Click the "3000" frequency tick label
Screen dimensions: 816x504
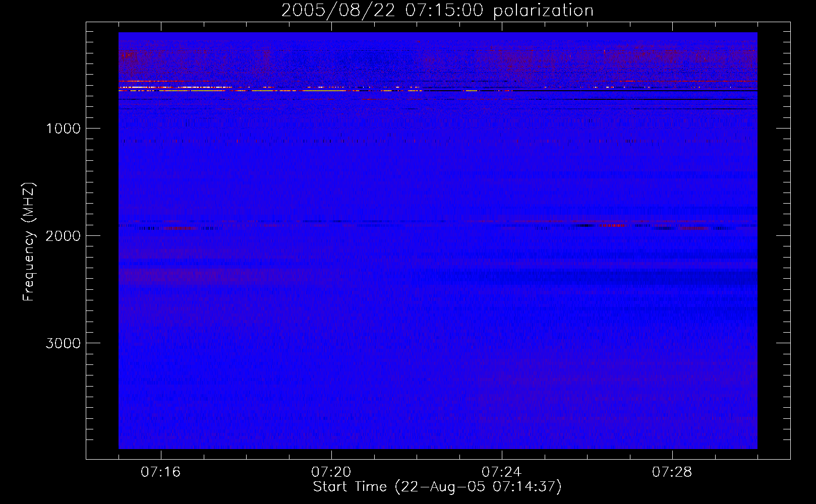click(x=63, y=343)
